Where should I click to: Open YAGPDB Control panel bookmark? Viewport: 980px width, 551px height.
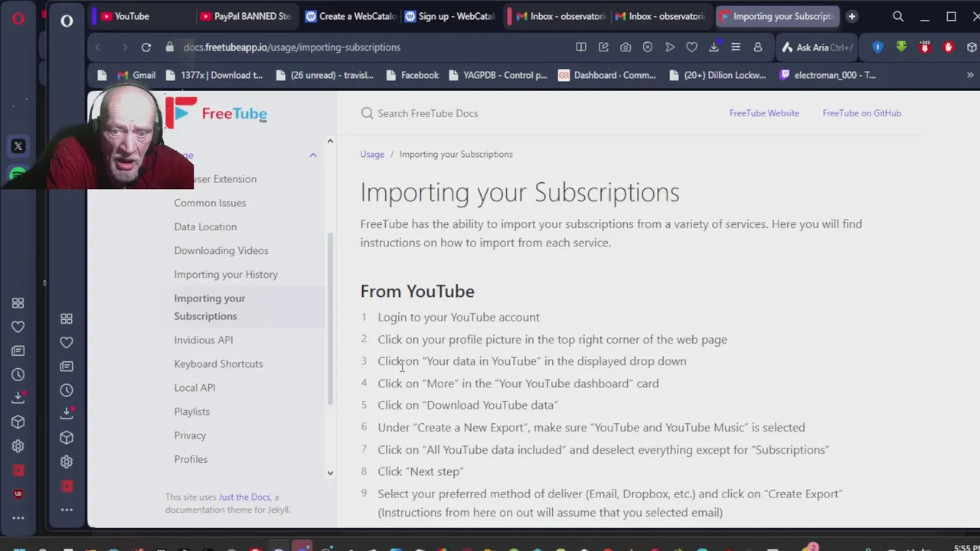coord(498,75)
